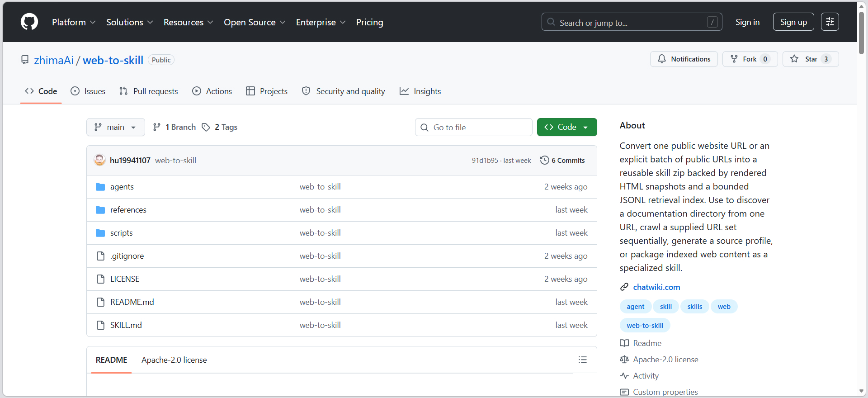Open the main branch selector dropdown

(x=116, y=127)
